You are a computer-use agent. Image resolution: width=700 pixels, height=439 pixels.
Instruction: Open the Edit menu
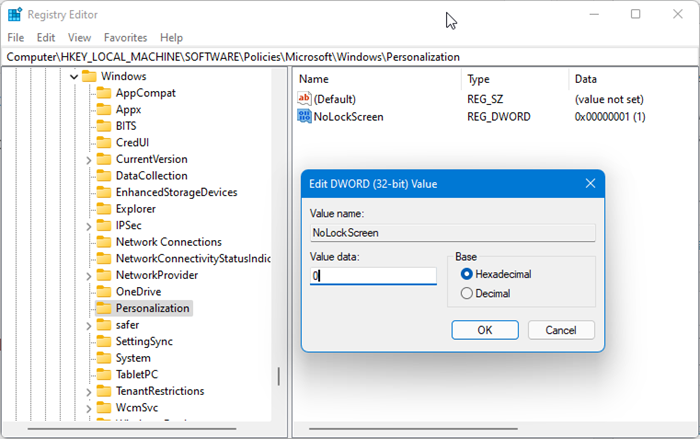[x=46, y=38]
